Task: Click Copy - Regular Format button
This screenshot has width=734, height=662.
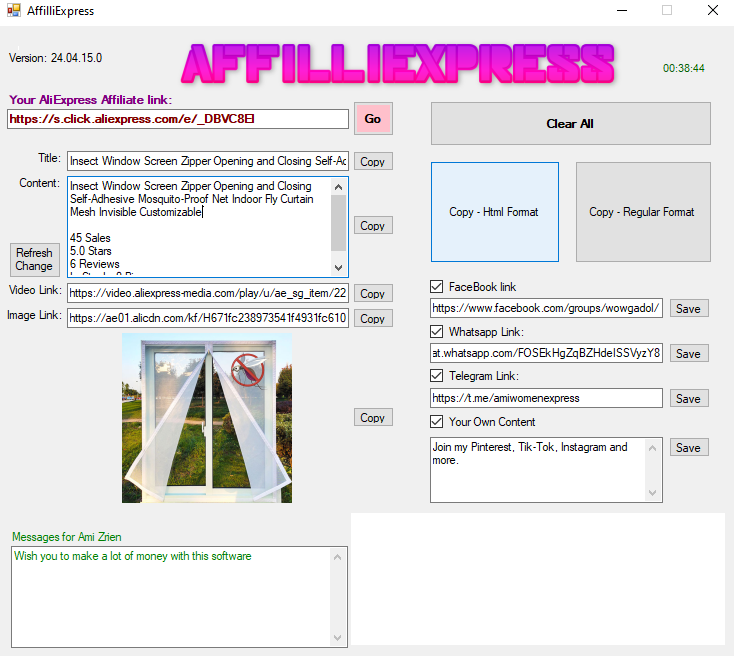Action: tap(643, 212)
